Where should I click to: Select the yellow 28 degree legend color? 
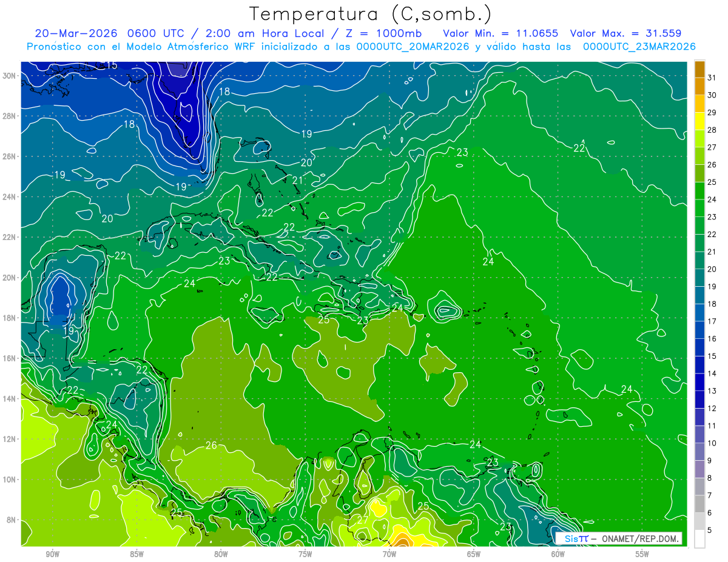click(x=699, y=122)
